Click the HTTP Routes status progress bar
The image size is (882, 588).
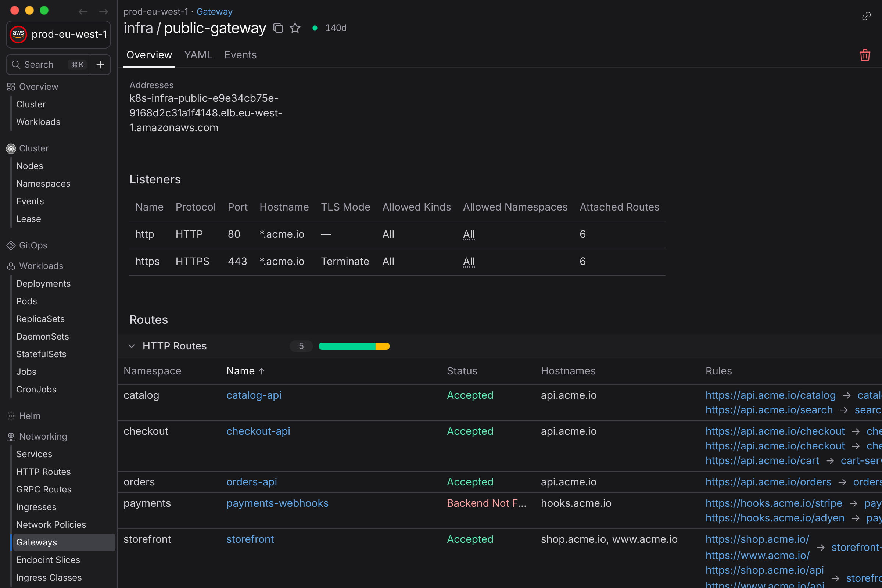(x=354, y=346)
